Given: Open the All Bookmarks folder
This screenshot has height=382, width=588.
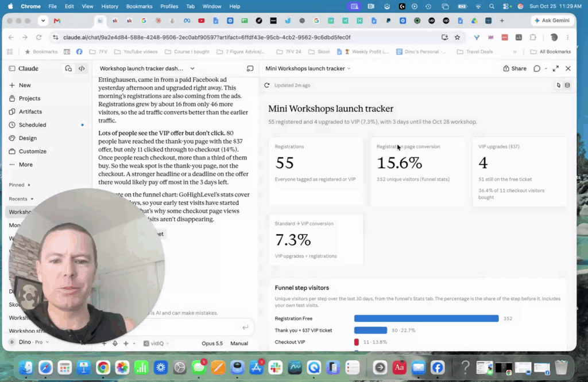Looking at the screenshot, I should pyautogui.click(x=550, y=52).
